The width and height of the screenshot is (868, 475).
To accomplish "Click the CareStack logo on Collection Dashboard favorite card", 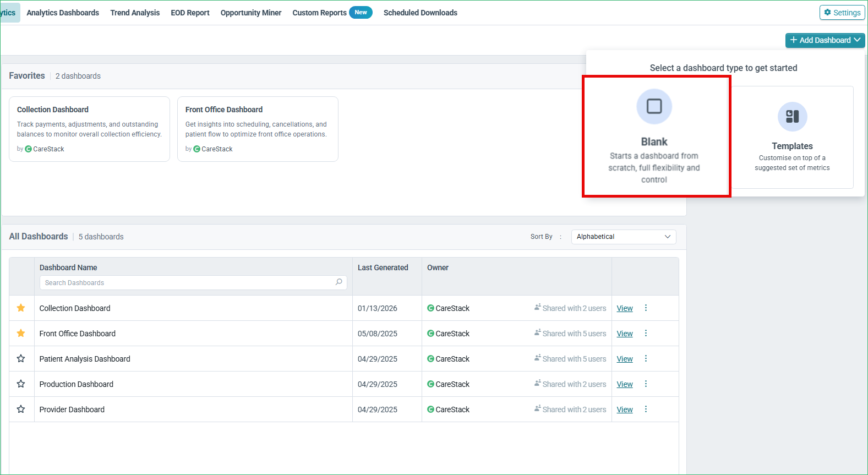I will [x=29, y=149].
